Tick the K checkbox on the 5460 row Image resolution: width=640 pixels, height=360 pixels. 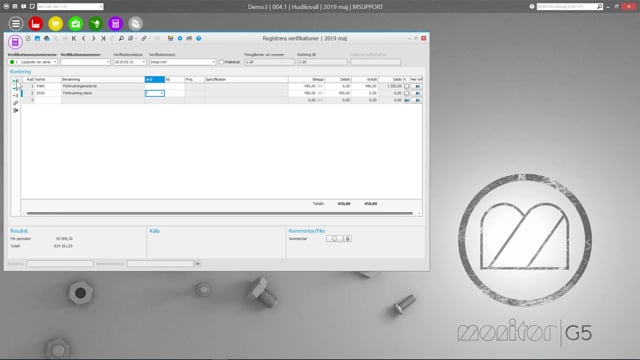(407, 86)
